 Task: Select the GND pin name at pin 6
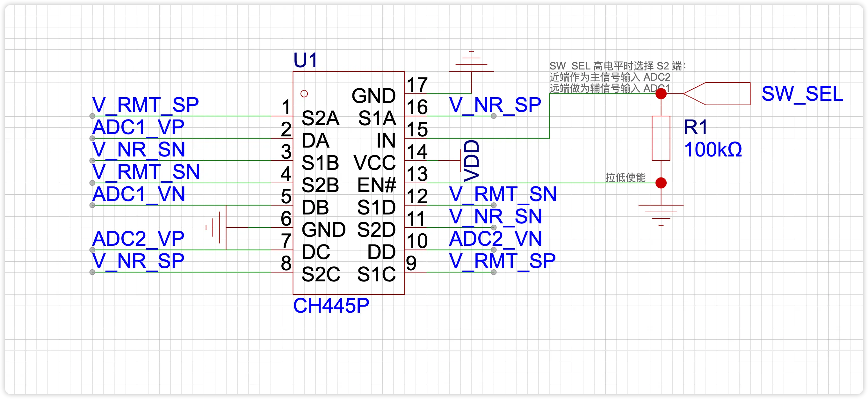pos(323,230)
